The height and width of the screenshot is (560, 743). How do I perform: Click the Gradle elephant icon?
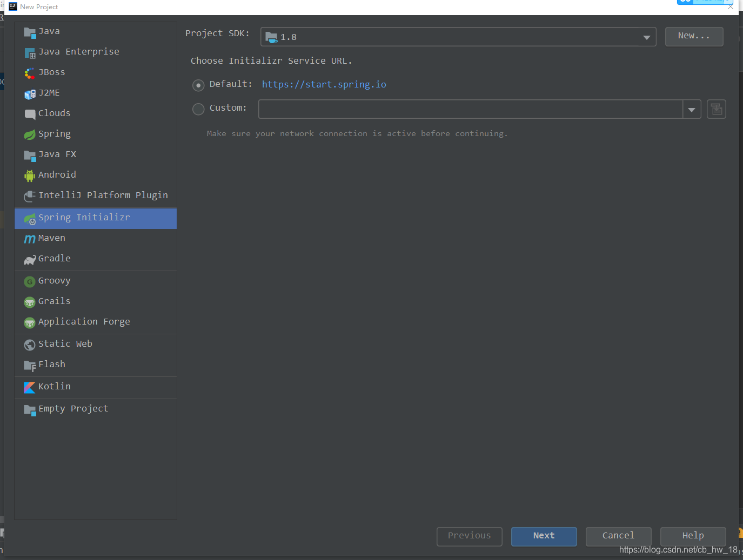click(x=30, y=260)
